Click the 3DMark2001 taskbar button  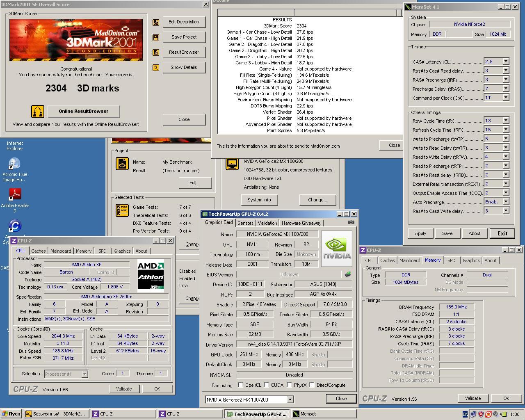pyautogui.click(x=56, y=414)
